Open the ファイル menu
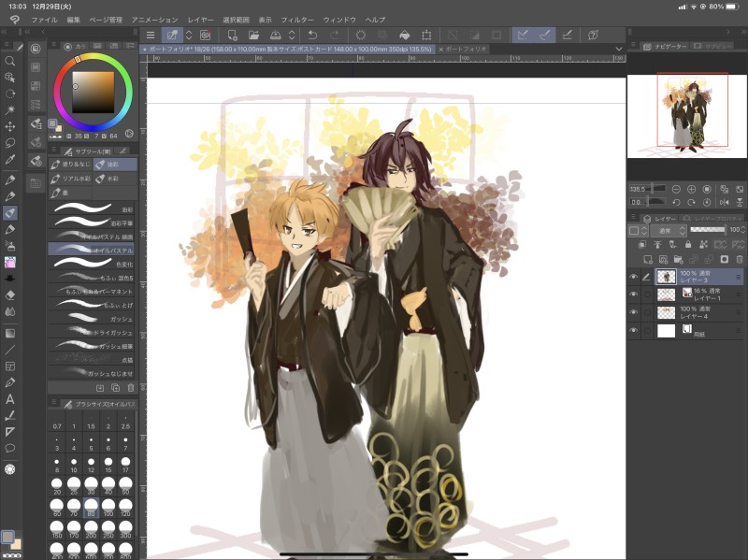 tap(44, 20)
